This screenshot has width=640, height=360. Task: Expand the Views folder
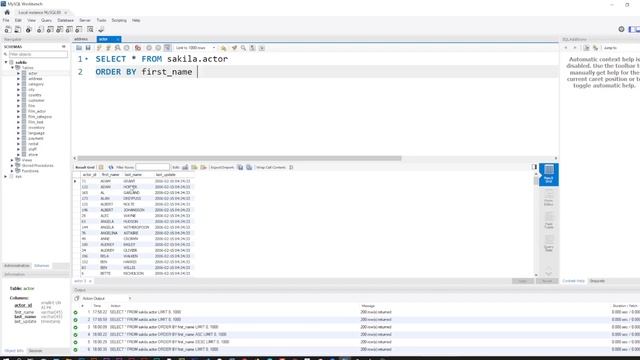pos(12,160)
